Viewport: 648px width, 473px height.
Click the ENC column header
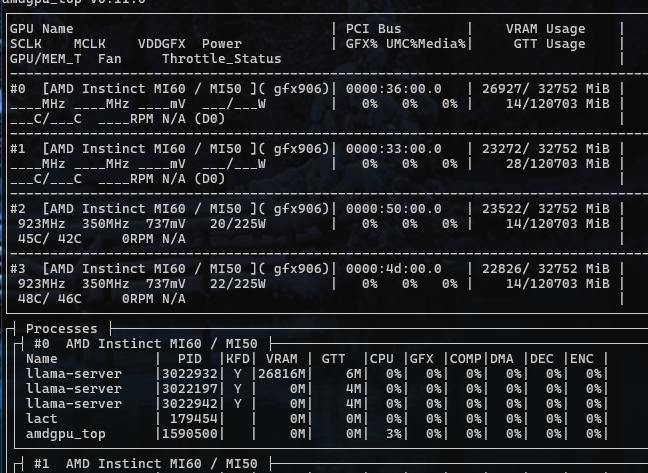pos(581,359)
